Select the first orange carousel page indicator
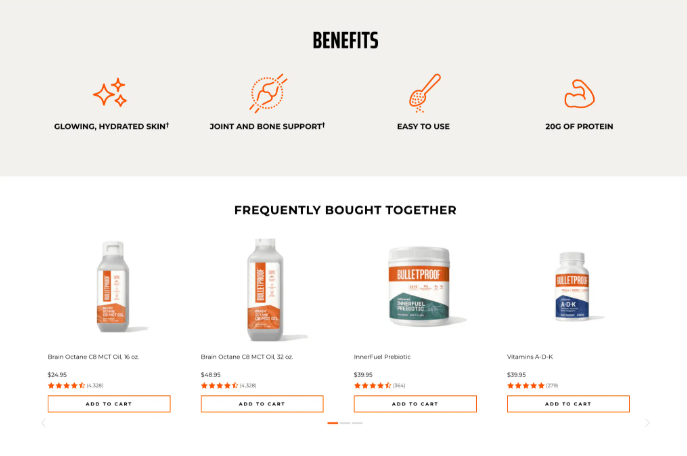 pos(333,423)
